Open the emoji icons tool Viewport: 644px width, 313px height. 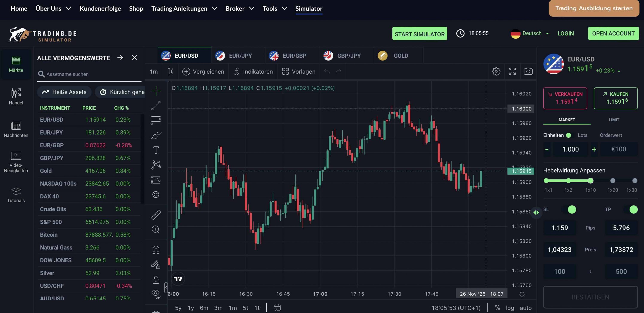[x=156, y=194]
